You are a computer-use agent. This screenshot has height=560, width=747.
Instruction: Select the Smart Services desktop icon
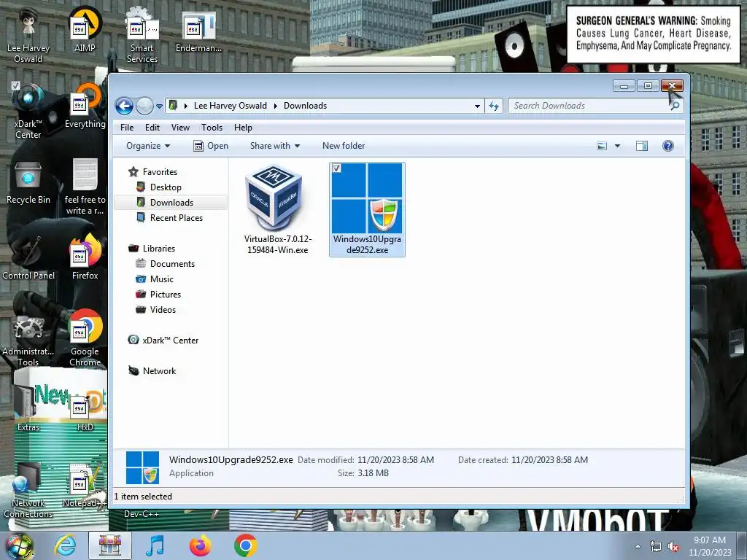pos(142,35)
